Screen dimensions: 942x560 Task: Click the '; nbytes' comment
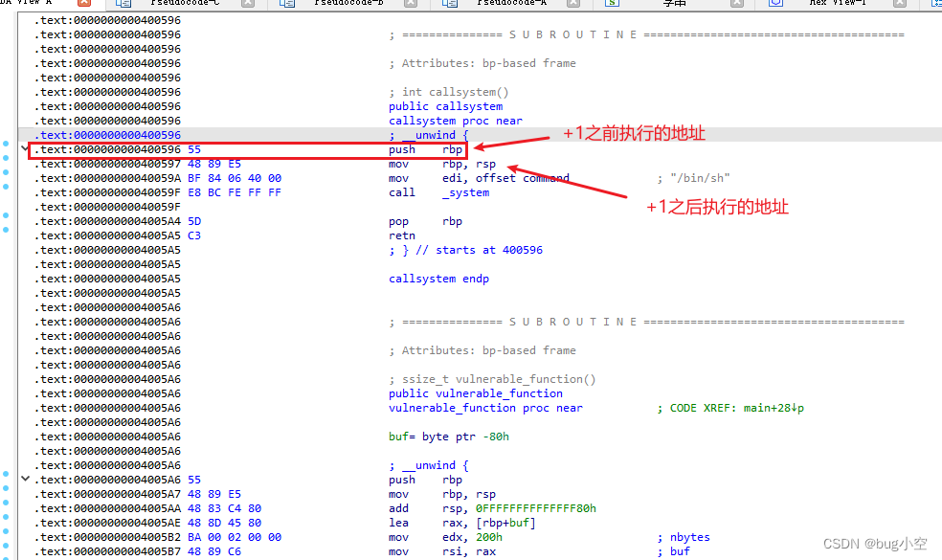click(684, 537)
